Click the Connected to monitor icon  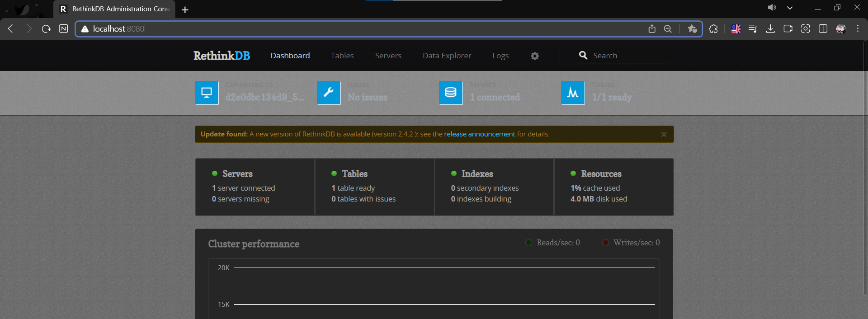click(207, 93)
